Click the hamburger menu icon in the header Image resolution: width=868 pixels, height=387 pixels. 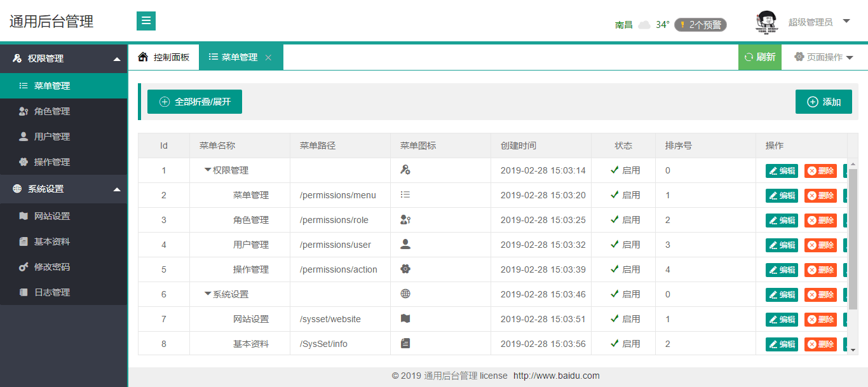point(146,20)
